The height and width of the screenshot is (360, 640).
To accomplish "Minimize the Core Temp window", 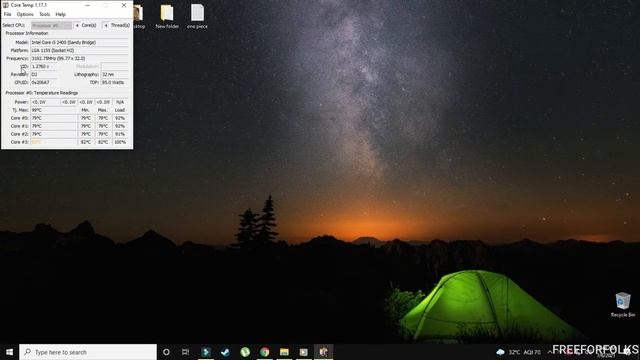I will point(88,5).
